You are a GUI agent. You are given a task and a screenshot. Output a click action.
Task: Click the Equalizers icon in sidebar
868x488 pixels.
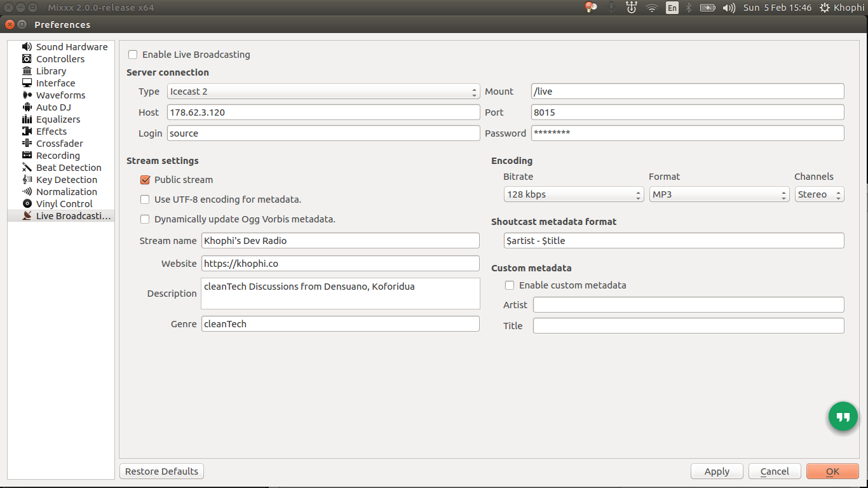click(x=27, y=119)
